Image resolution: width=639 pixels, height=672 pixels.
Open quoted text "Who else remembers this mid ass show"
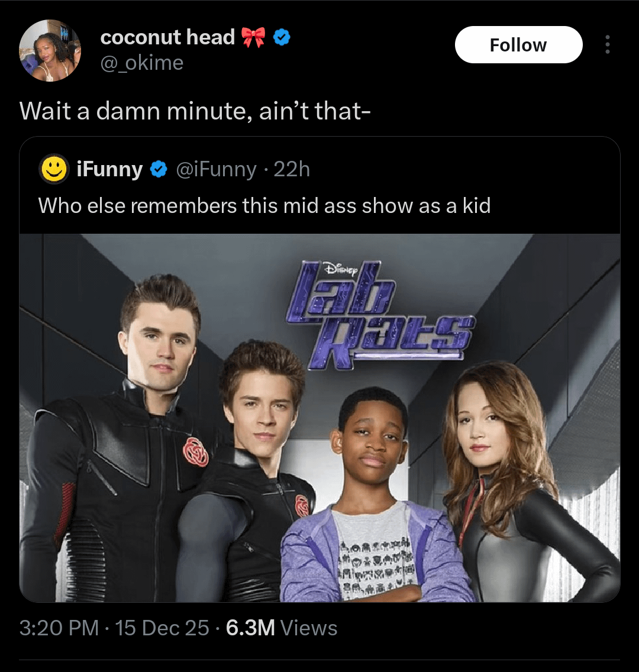pos(264,205)
